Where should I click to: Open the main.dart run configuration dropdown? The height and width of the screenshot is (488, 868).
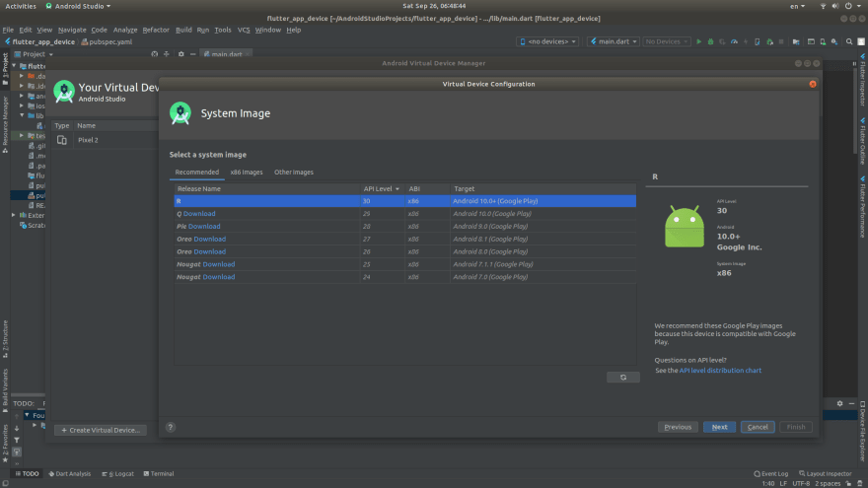(614, 41)
